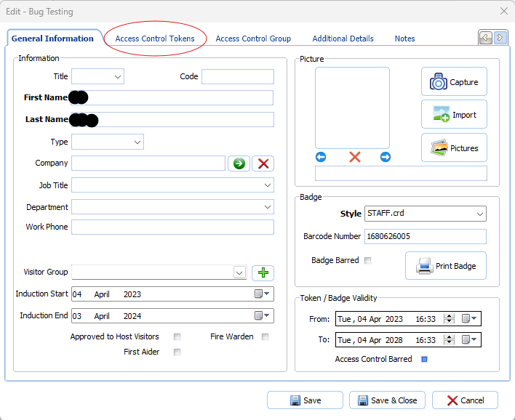Click the Induction Start year 2023
515x420 pixels.
point(132,294)
